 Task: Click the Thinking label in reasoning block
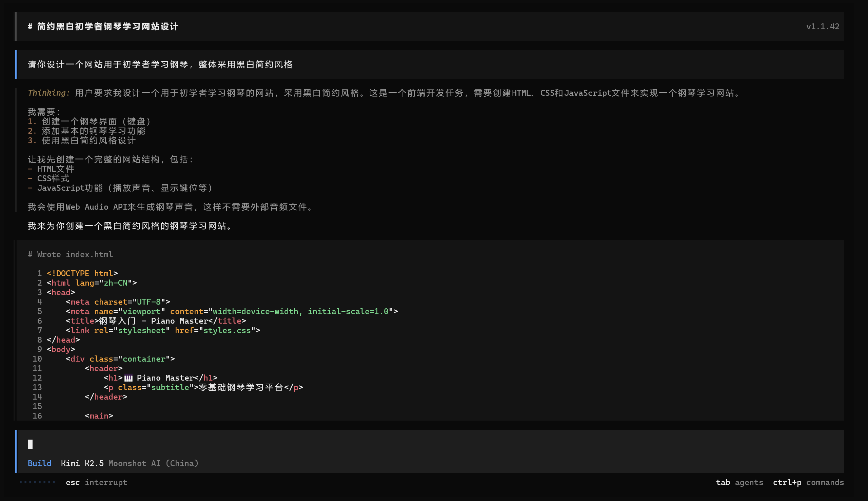point(48,93)
